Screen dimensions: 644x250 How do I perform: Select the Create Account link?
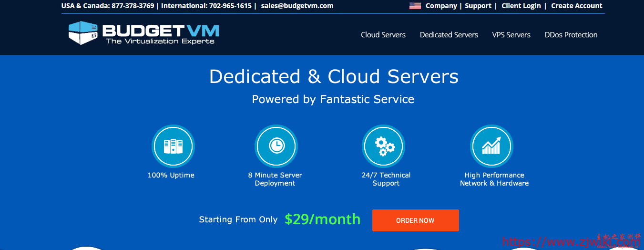pyautogui.click(x=576, y=6)
